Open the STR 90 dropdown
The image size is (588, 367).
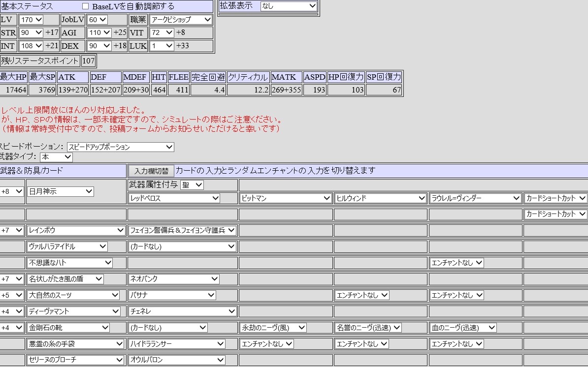pos(31,33)
